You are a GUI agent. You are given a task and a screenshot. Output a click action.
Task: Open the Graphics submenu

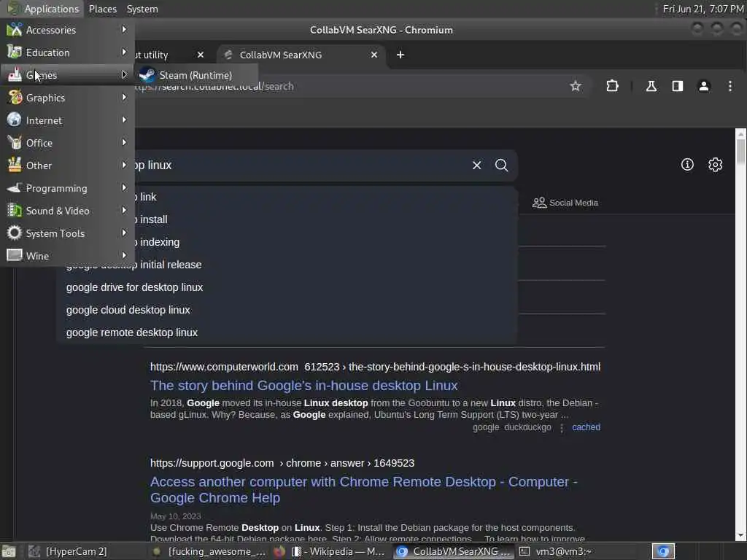point(67,98)
